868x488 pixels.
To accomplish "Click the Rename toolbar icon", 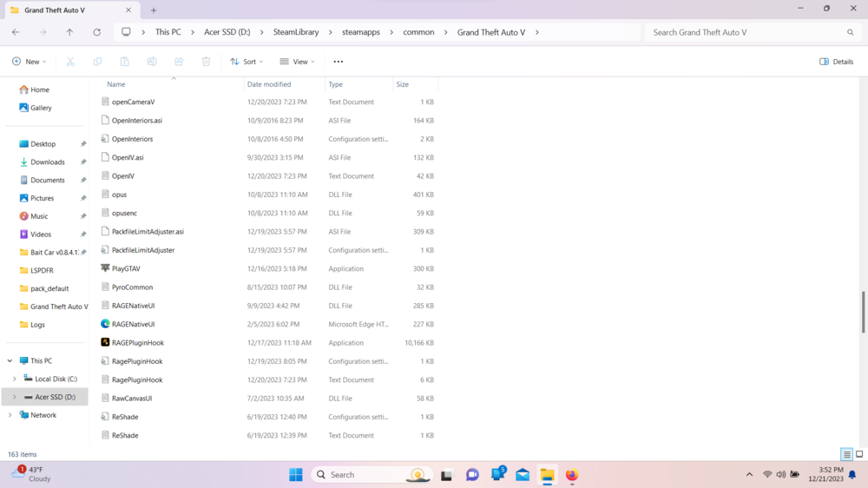I will 152,62.
